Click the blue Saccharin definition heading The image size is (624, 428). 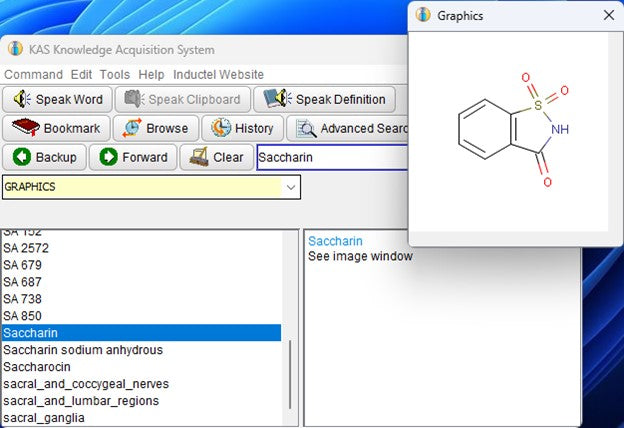pos(335,241)
